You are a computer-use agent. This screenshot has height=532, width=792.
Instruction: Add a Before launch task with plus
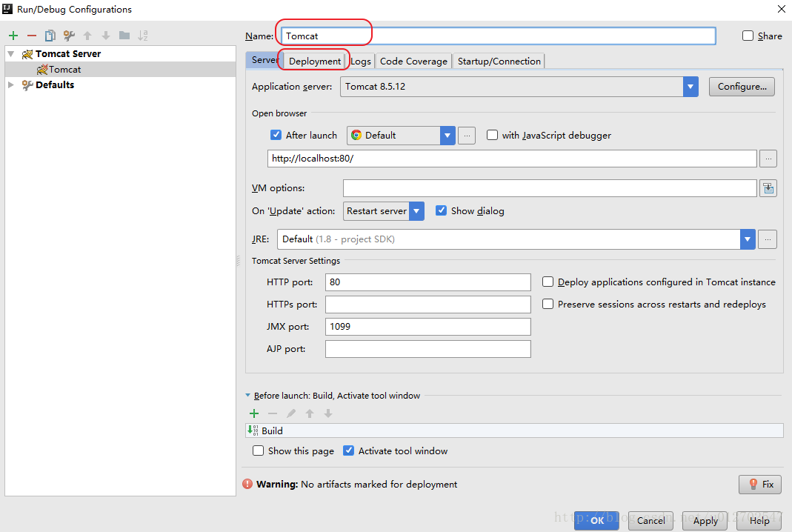[254, 413]
